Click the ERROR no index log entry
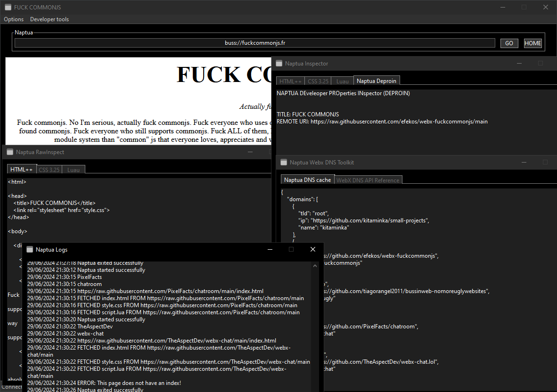 click(x=104, y=383)
